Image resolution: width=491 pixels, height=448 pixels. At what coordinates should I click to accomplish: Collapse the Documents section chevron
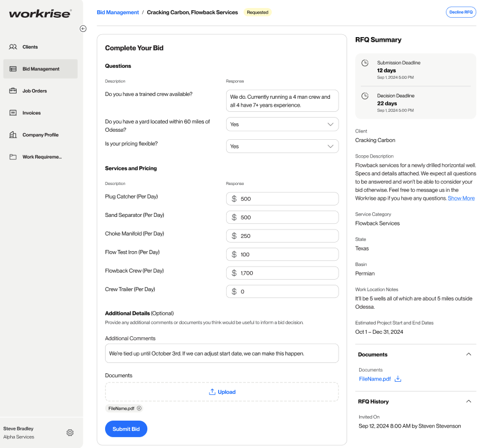pyautogui.click(x=469, y=354)
